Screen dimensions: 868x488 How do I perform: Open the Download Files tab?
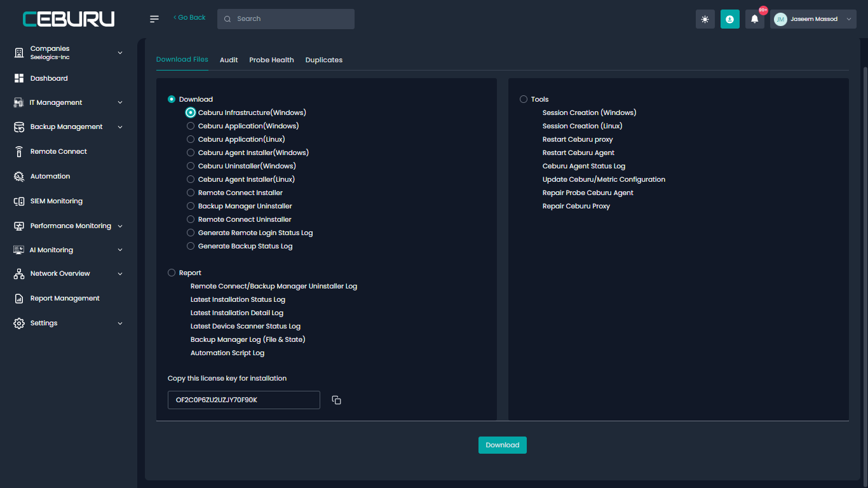pos(182,59)
